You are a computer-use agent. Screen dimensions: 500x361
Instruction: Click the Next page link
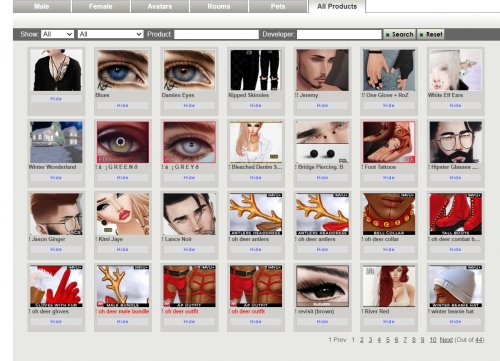pyautogui.click(x=446, y=340)
